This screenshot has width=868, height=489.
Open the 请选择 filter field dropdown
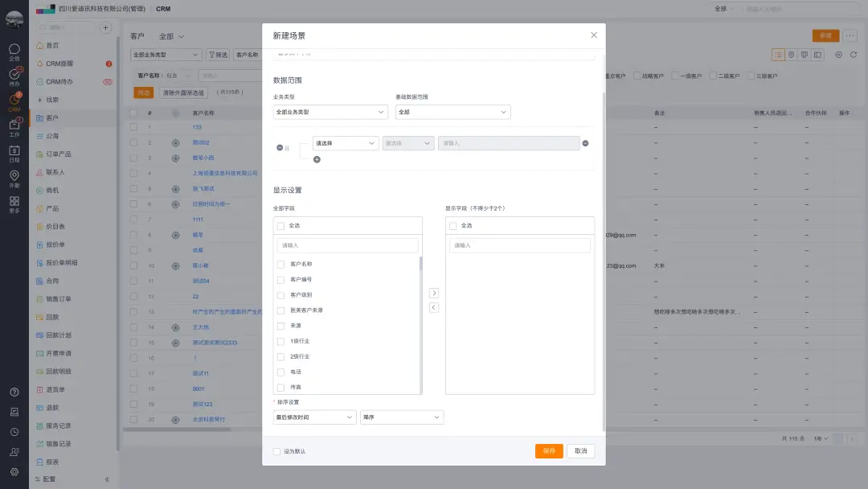346,143
